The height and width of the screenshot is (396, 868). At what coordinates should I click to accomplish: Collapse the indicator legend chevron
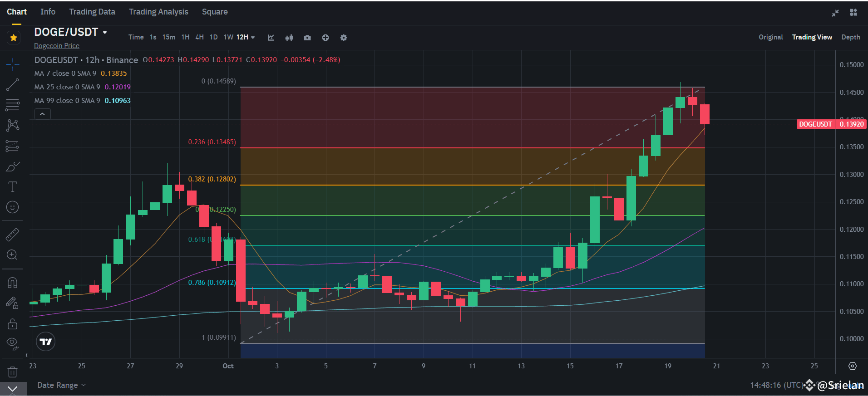42,114
